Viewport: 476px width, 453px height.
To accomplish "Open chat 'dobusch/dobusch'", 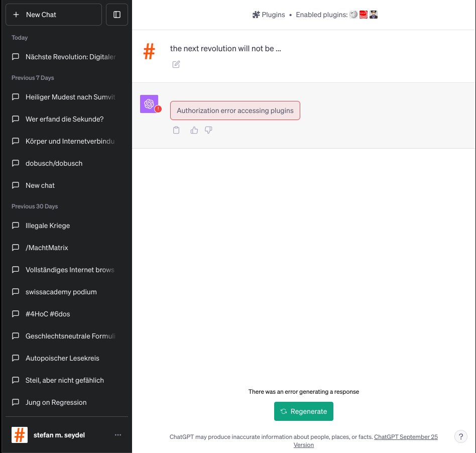I will click(67, 163).
